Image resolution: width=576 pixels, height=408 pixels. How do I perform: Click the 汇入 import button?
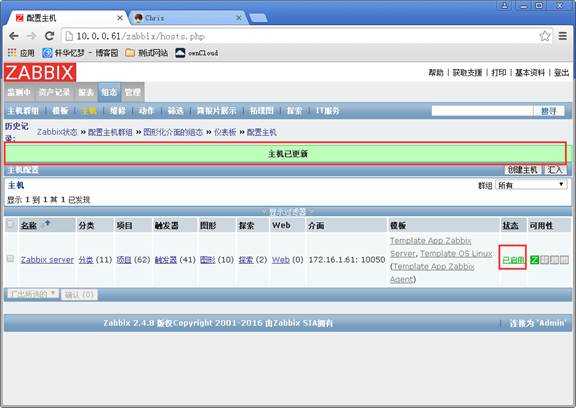coord(555,170)
